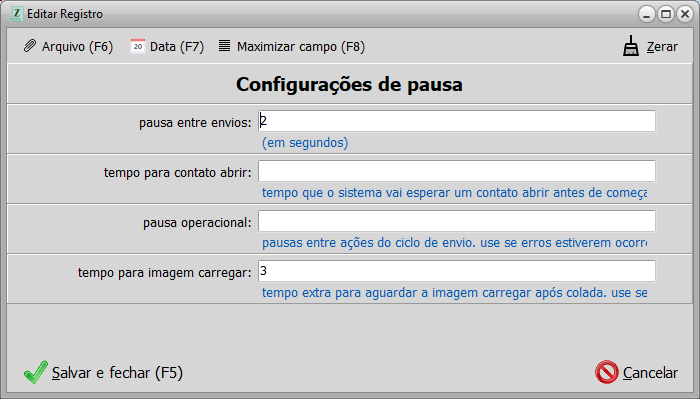Select the Maximizar campo lines icon

[x=225, y=46]
